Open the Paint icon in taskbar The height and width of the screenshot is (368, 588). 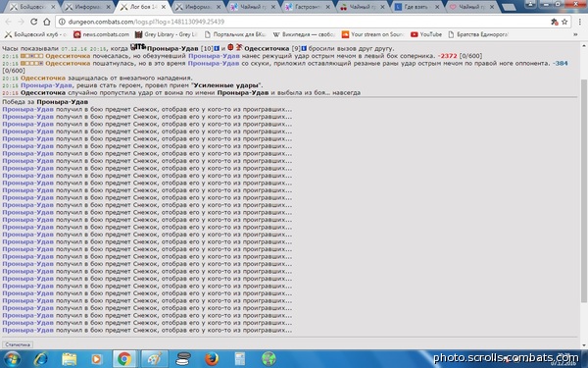point(155,359)
